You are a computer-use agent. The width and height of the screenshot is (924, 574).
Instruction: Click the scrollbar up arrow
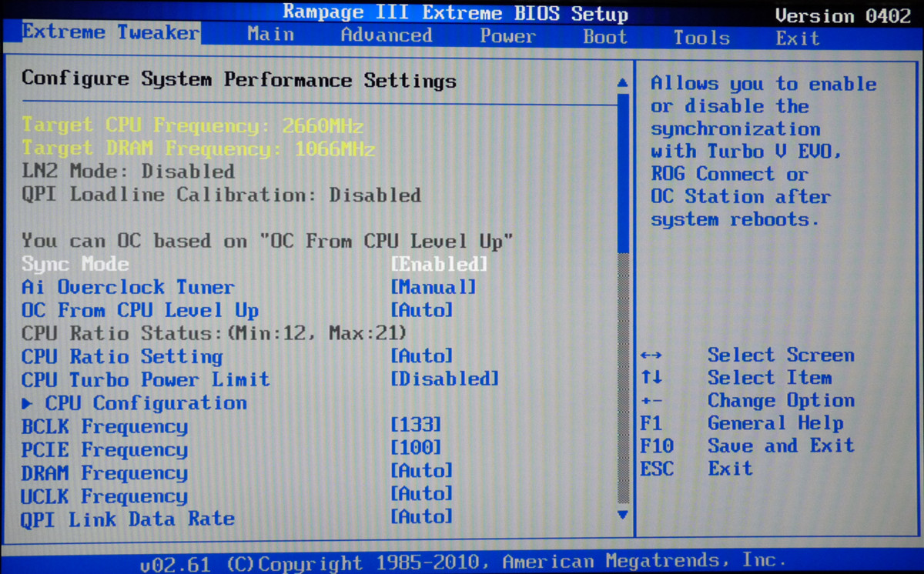[622, 82]
